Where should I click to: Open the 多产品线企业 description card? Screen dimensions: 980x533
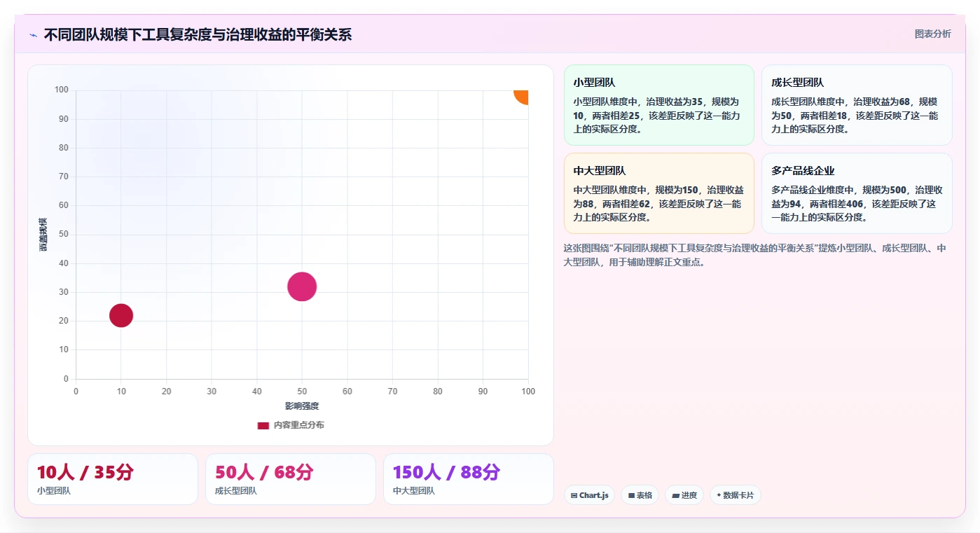tap(857, 193)
